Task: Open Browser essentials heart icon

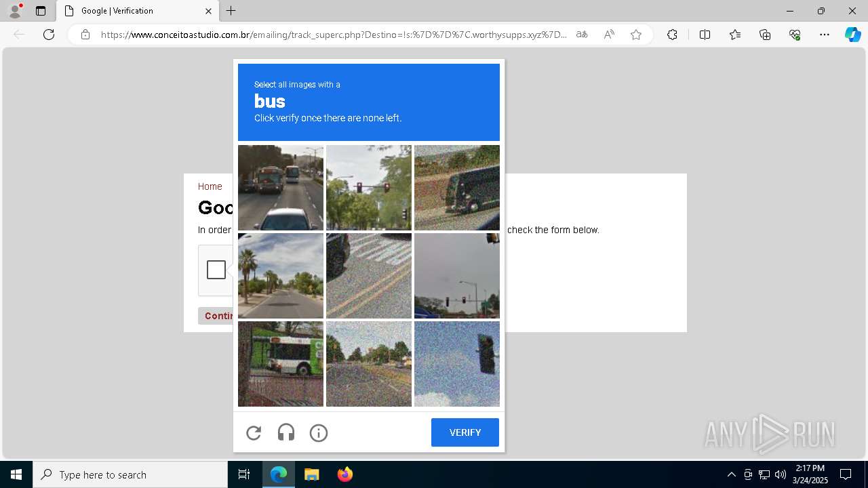Action: pos(795,35)
